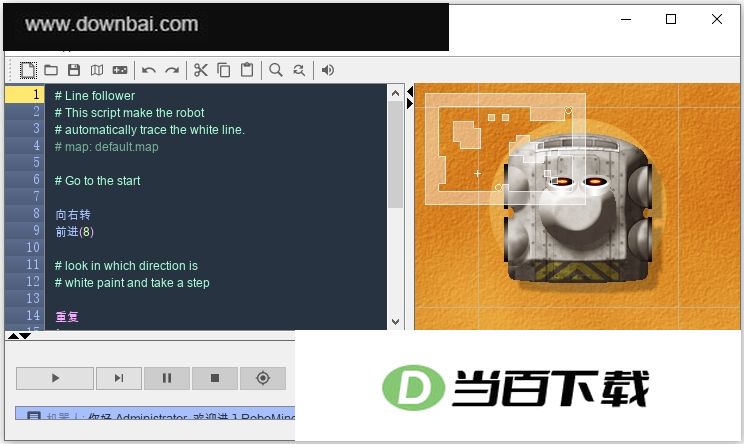The image size is (744, 444).
Task: Open a script with the folder icon
Action: click(51, 70)
